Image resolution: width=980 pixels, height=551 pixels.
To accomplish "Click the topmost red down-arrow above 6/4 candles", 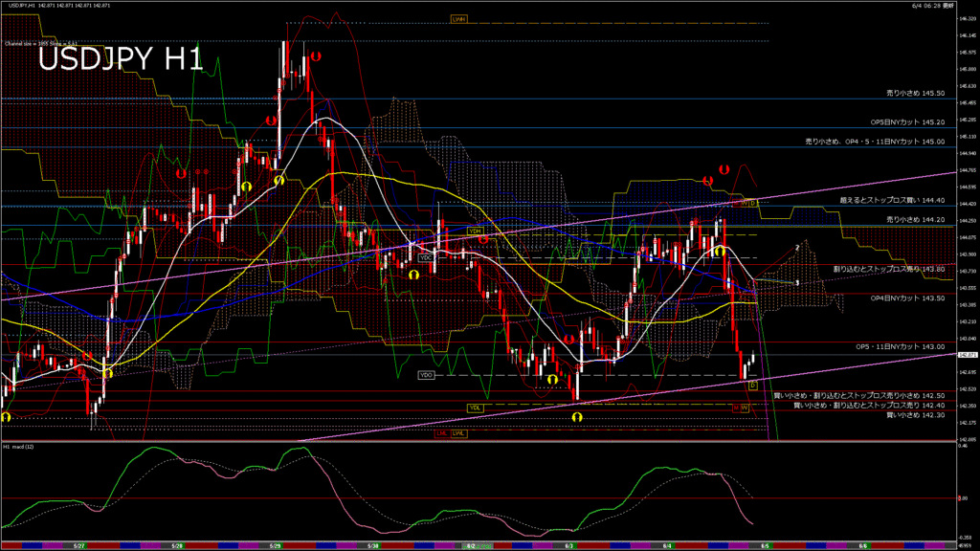I will click(724, 169).
